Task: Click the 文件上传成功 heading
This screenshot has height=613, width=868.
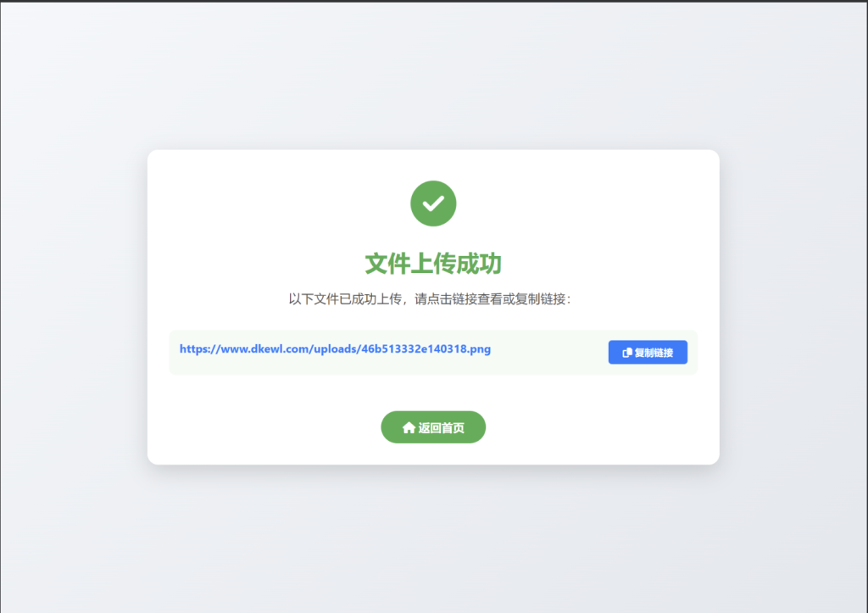Action: [433, 264]
